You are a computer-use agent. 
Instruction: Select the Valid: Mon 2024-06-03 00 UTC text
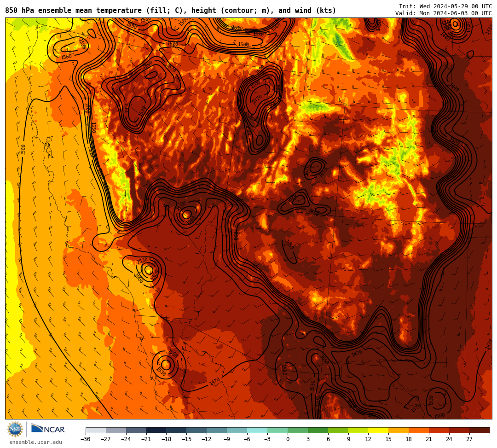pyautogui.click(x=444, y=13)
